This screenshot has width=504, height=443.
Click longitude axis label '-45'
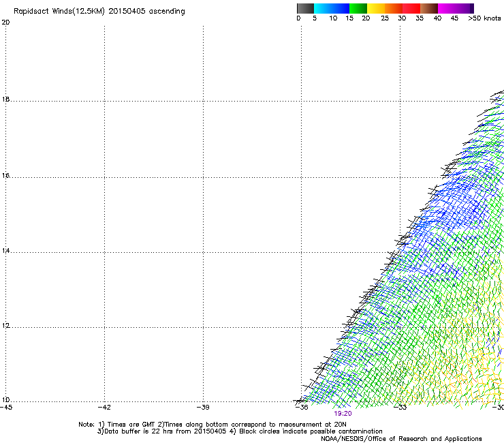click(x=6, y=408)
